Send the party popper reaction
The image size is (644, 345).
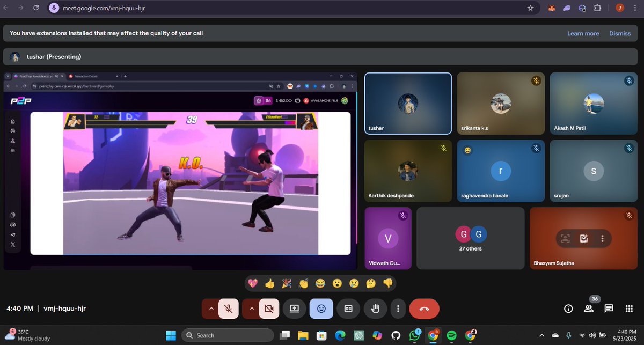(287, 283)
